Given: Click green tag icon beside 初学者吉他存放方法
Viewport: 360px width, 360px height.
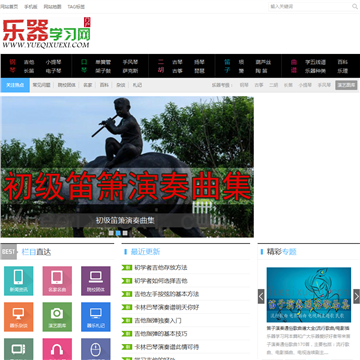Looking at the screenshot, I should pyautogui.click(x=127, y=268).
